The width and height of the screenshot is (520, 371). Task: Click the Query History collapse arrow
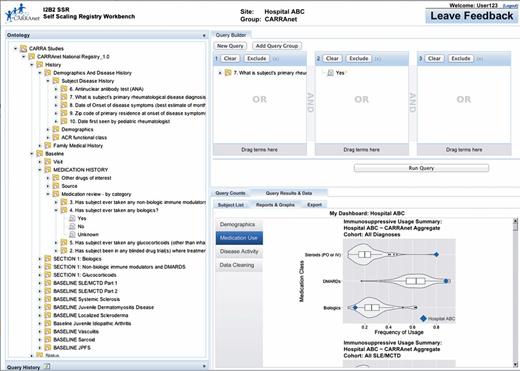(204, 366)
